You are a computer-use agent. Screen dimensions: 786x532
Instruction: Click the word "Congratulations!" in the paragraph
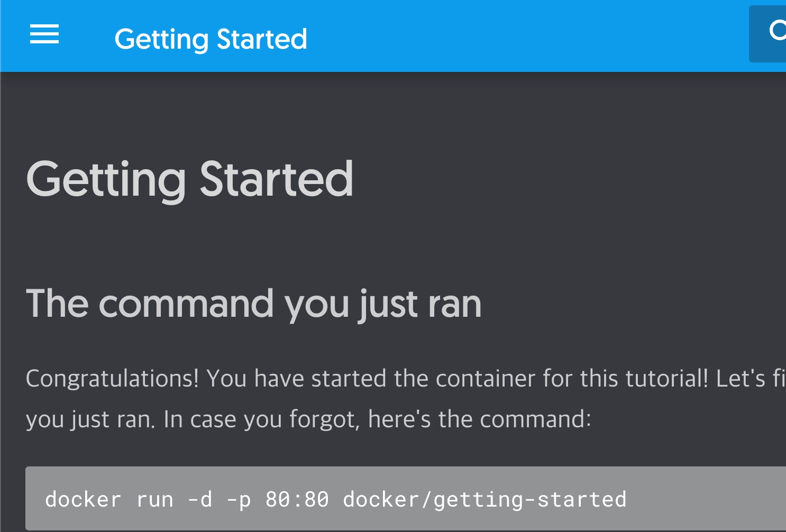[x=112, y=379]
